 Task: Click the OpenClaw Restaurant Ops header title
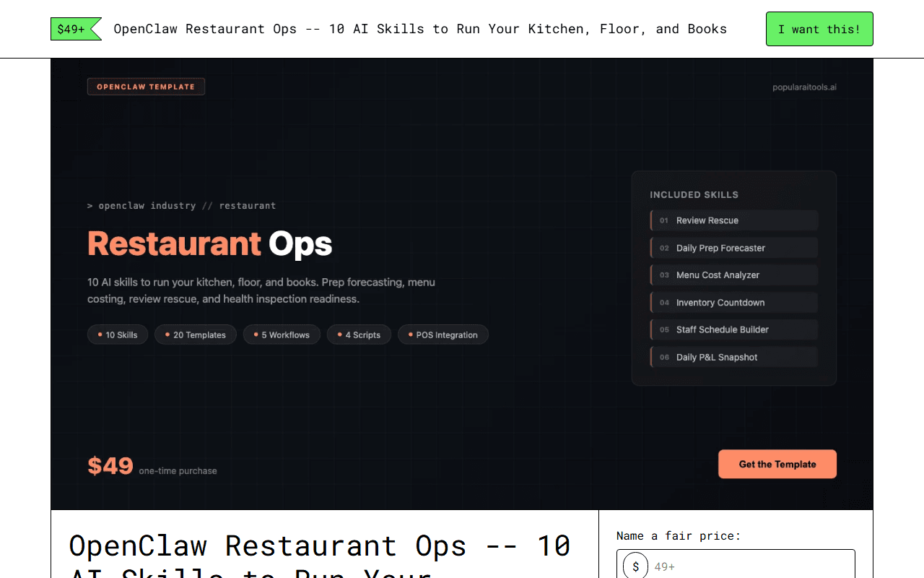(420, 29)
